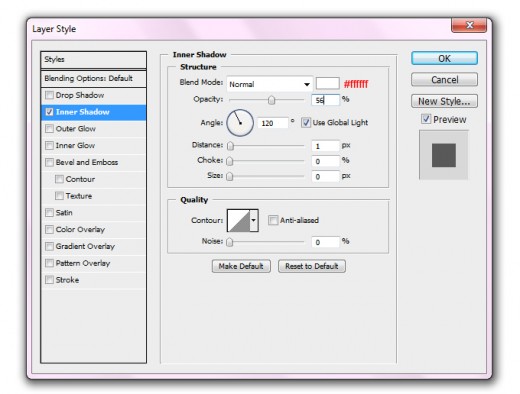The width and height of the screenshot is (520, 394).
Task: Close the Layer Style dialog
Action: (x=469, y=25)
